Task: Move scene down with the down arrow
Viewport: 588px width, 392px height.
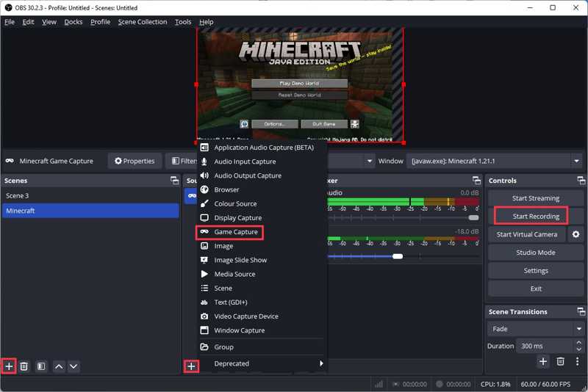Action: pyautogui.click(x=73, y=366)
